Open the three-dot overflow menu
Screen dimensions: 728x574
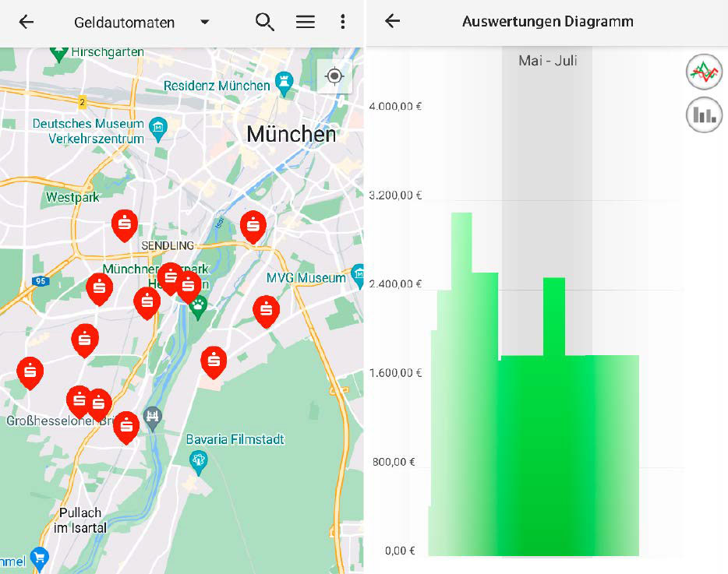343,22
